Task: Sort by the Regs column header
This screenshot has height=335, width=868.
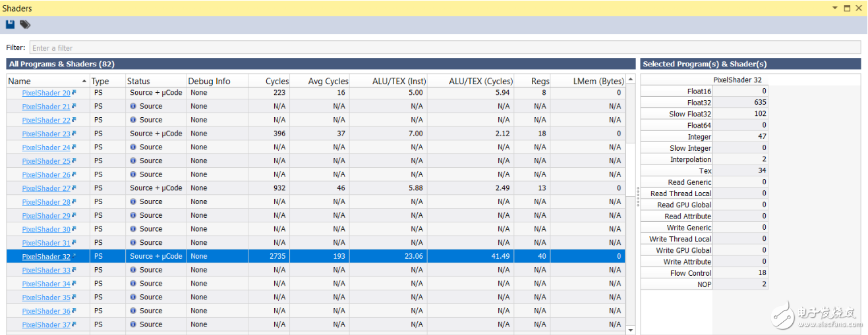Action: 540,81
